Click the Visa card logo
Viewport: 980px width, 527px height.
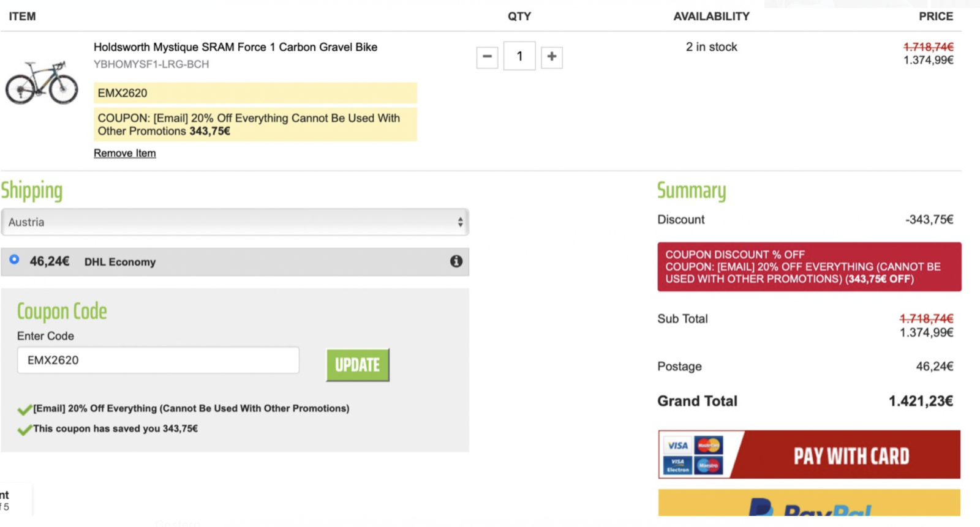pyautogui.click(x=677, y=446)
